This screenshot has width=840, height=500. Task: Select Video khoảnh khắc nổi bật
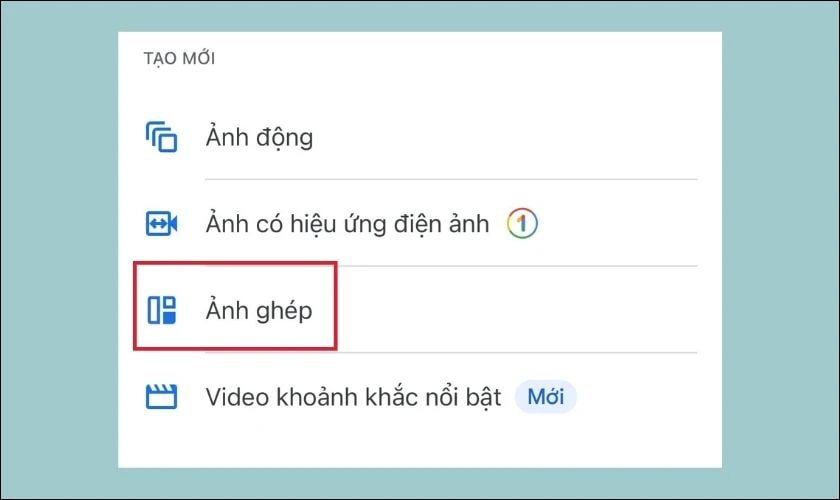(x=420, y=397)
